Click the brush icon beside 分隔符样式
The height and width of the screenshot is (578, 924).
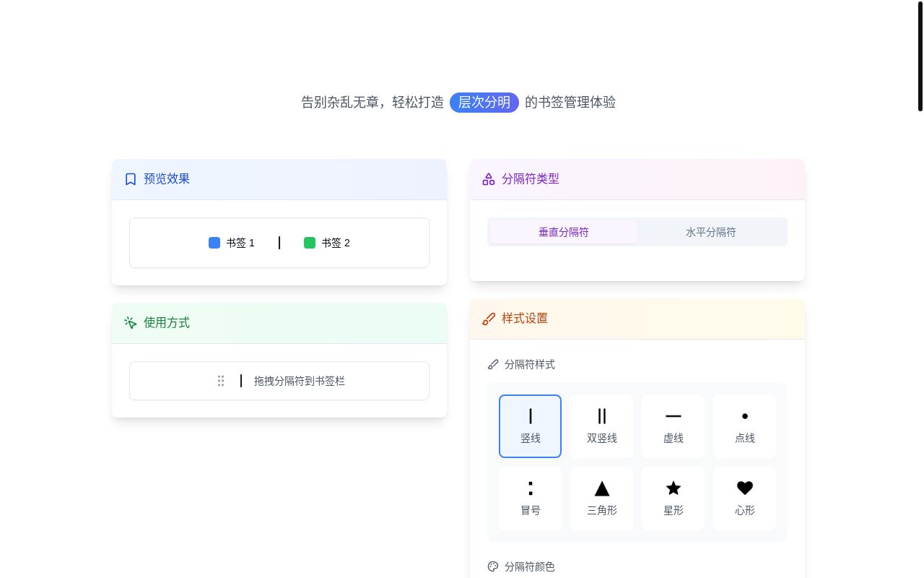493,365
